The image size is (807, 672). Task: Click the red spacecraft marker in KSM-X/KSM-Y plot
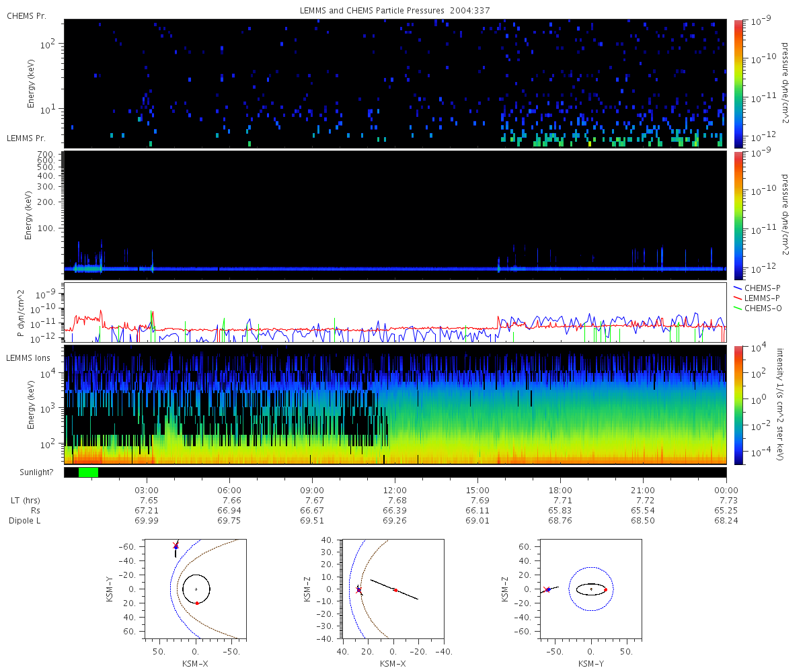point(176,546)
